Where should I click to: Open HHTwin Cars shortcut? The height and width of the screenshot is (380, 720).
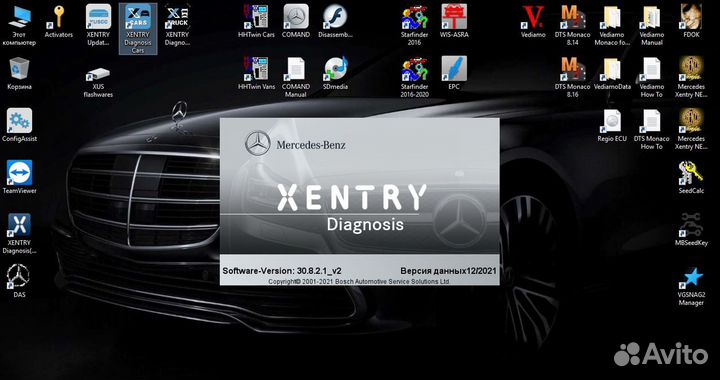(256, 22)
